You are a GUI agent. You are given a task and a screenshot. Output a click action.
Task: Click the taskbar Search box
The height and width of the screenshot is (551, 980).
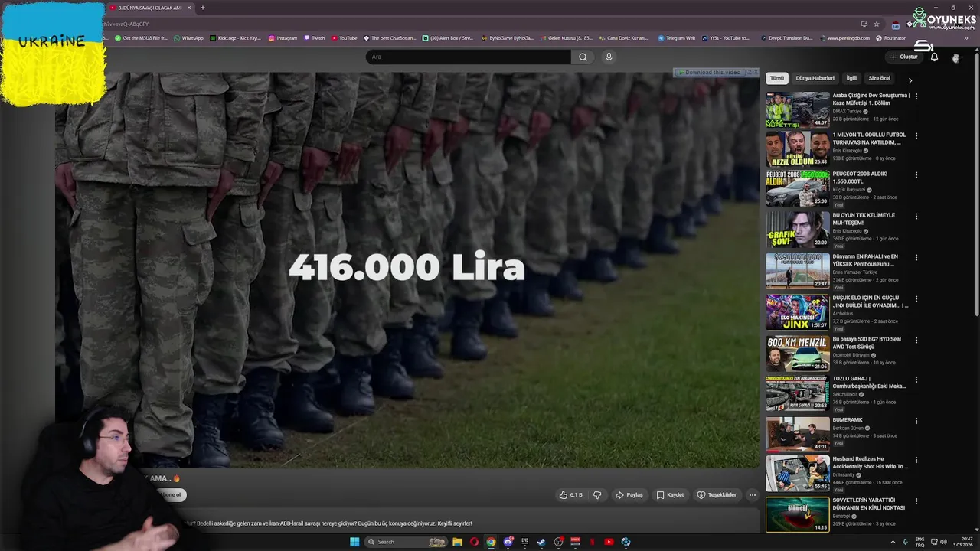(x=406, y=542)
